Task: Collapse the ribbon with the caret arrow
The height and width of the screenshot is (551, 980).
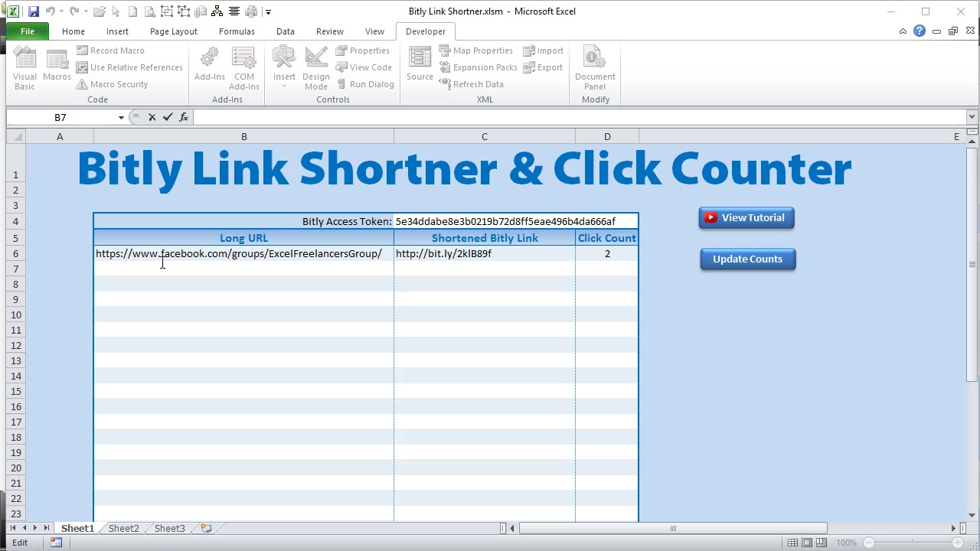Action: [x=903, y=31]
